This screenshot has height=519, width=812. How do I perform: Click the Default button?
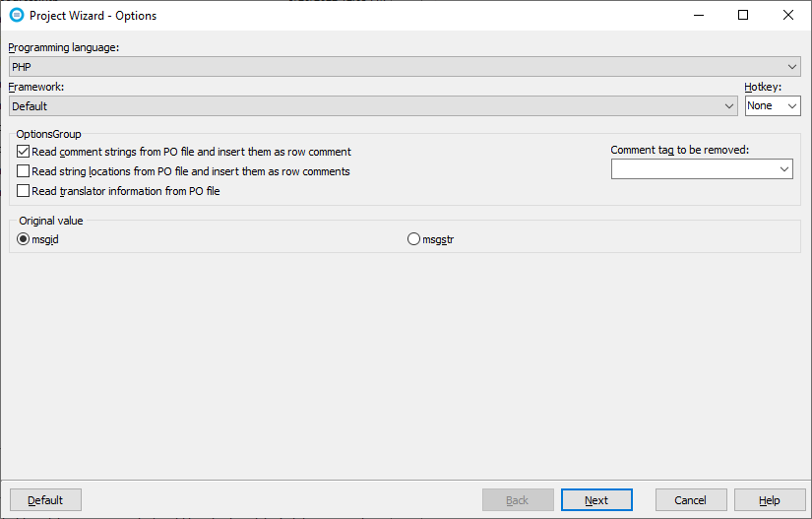pyautogui.click(x=45, y=500)
